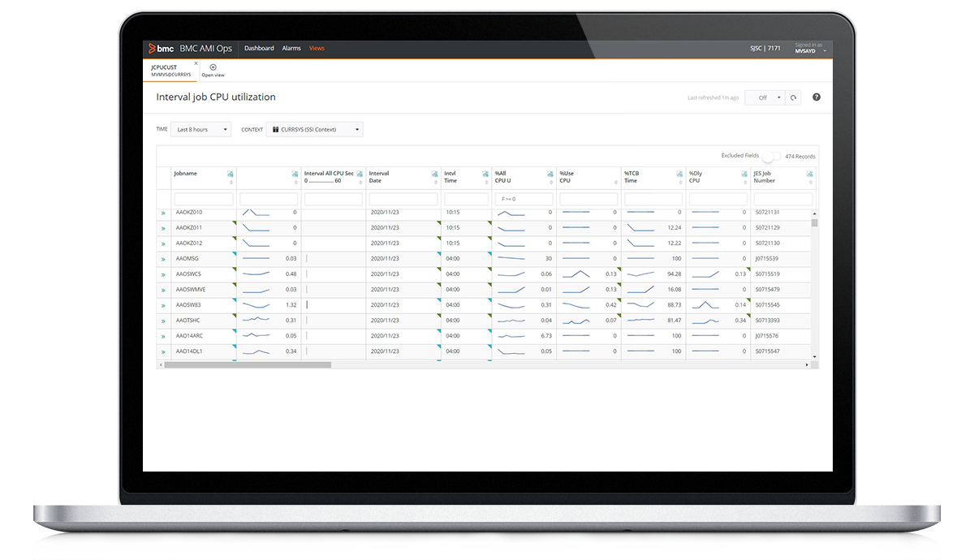Image resolution: width=974 pixels, height=560 pixels.
Task: Click chart icon in Interval Date header
Action: tap(434, 174)
